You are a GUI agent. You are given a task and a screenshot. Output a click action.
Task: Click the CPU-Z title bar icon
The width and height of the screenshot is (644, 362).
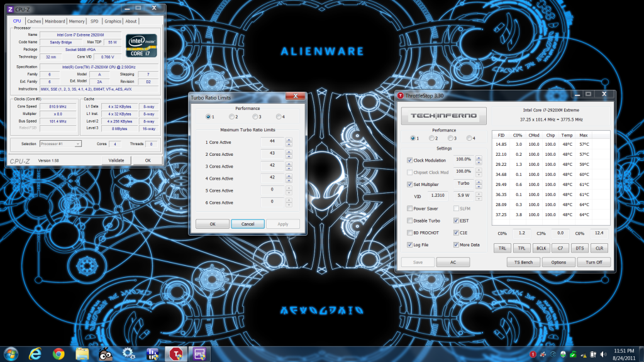(10, 9)
